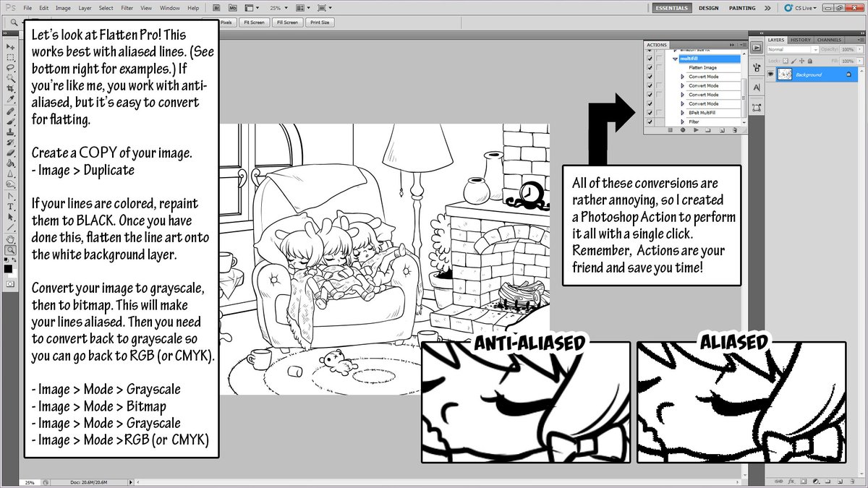Viewport: 868px width, 488px height.
Task: Select the Eyedropper tool
Action: click(11, 99)
